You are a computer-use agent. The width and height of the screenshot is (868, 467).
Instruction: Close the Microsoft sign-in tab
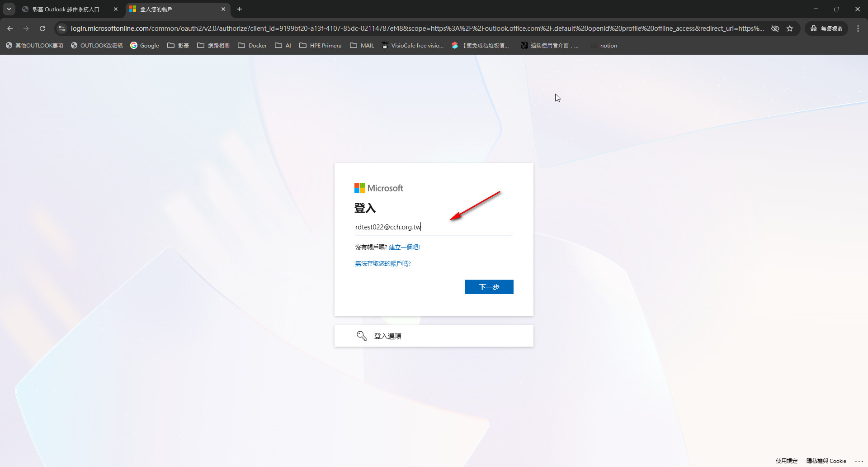[223, 9]
